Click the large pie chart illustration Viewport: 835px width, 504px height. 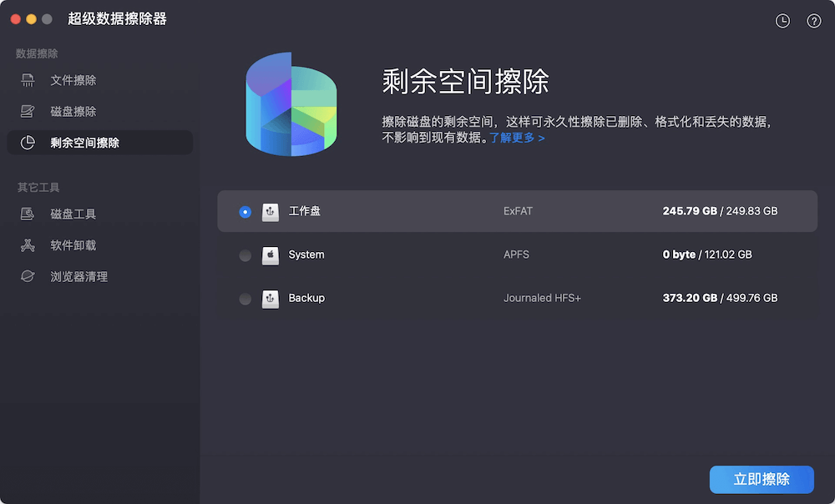pos(291,103)
